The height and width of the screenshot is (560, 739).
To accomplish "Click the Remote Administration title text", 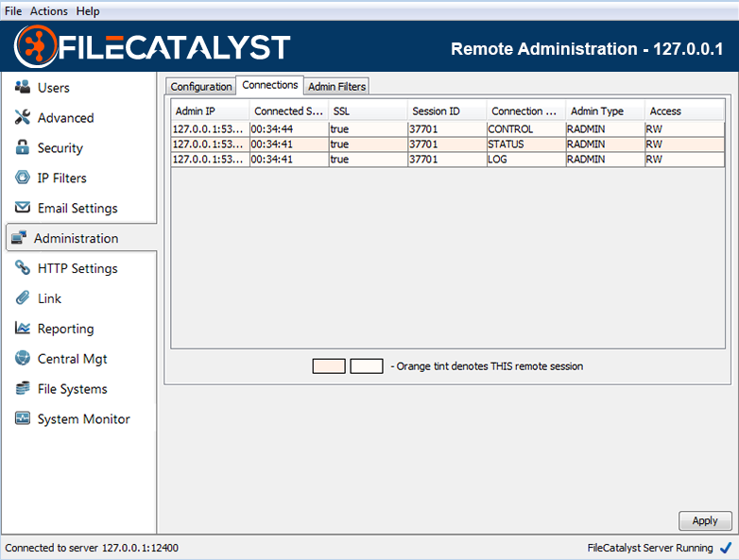I will 587,49.
